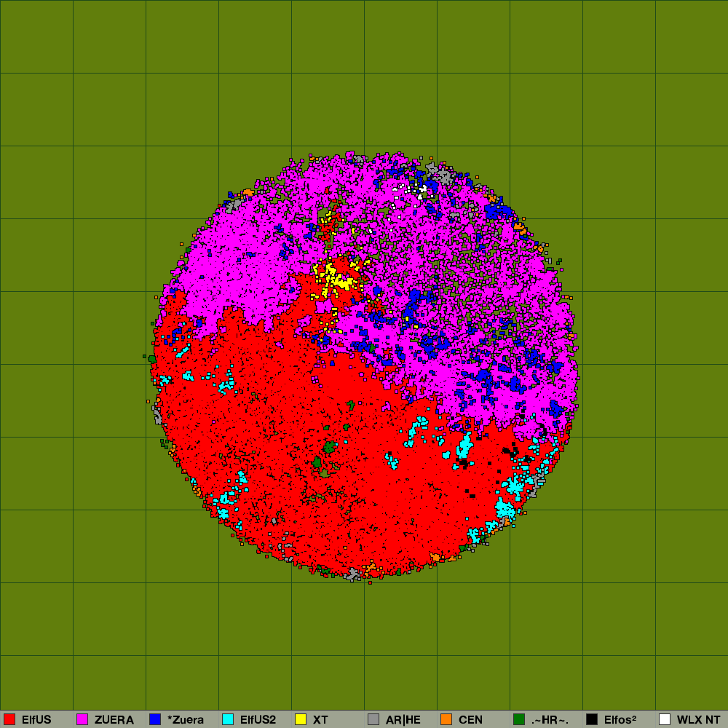
Task: Select the green .~HR~. legend swatch
Action: (x=519, y=719)
